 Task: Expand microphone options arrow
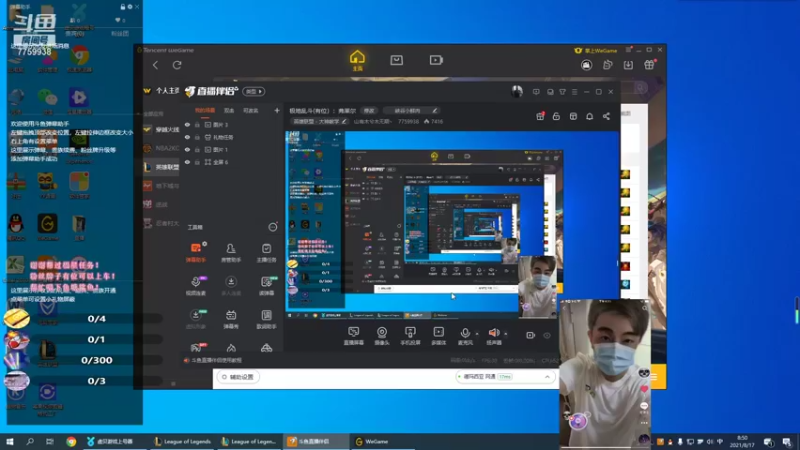pyautogui.click(x=477, y=334)
